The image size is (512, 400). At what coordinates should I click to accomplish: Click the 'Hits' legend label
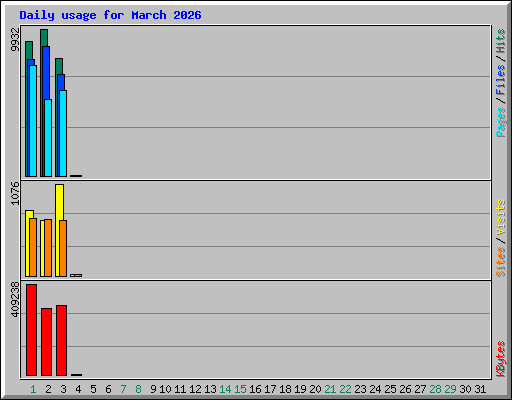500,41
